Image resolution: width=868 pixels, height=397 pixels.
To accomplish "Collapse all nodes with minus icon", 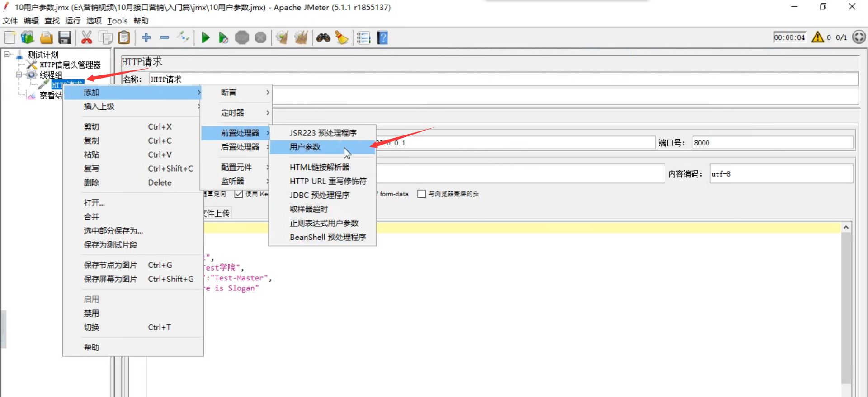I will pyautogui.click(x=165, y=37).
